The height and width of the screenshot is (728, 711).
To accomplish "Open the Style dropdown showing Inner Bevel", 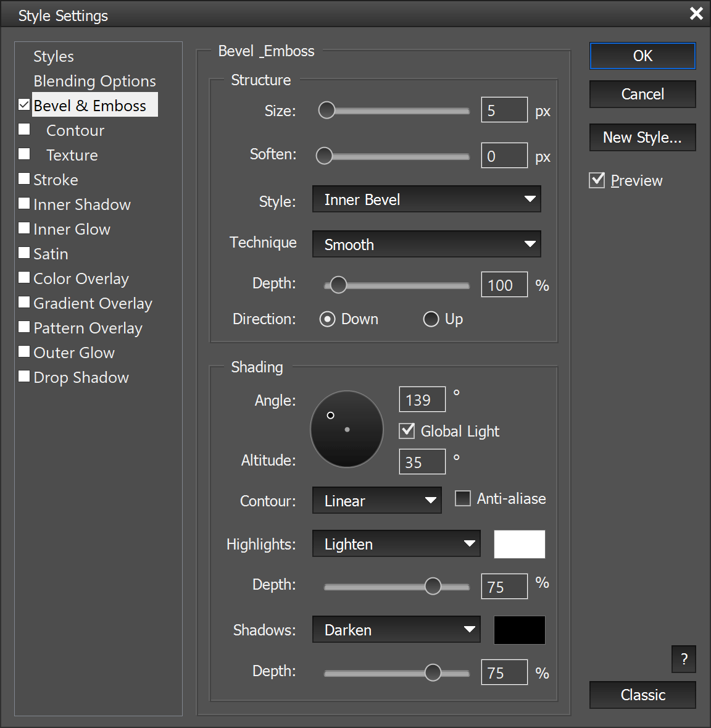I will coord(426,199).
